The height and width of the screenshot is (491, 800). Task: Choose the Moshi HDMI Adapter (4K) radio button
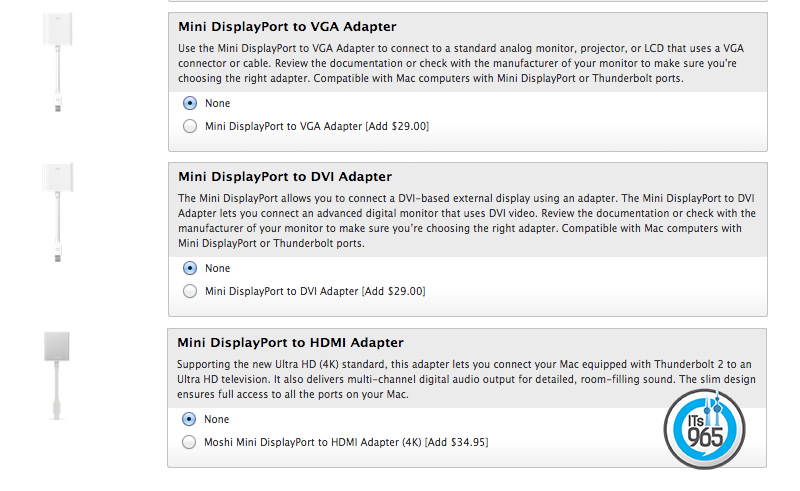point(190,442)
